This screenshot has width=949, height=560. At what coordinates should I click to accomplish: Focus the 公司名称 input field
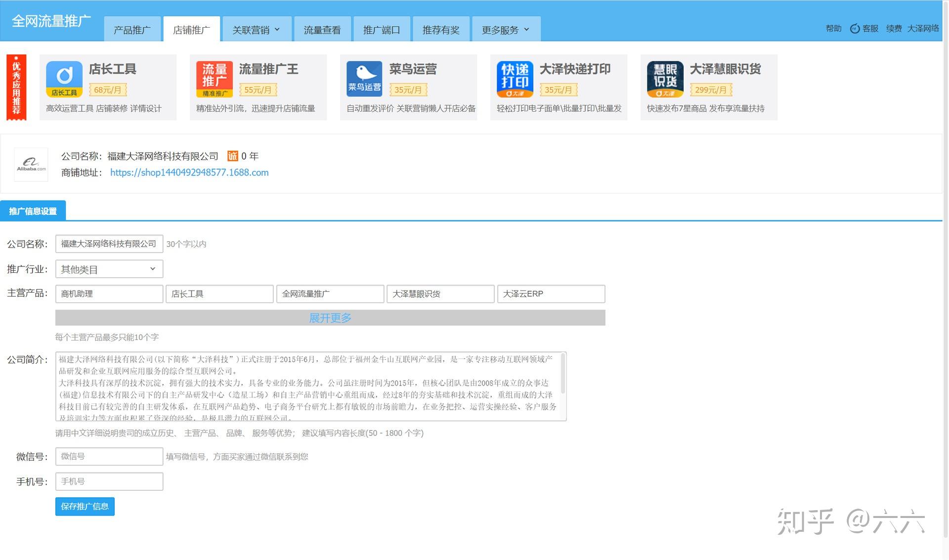109,244
